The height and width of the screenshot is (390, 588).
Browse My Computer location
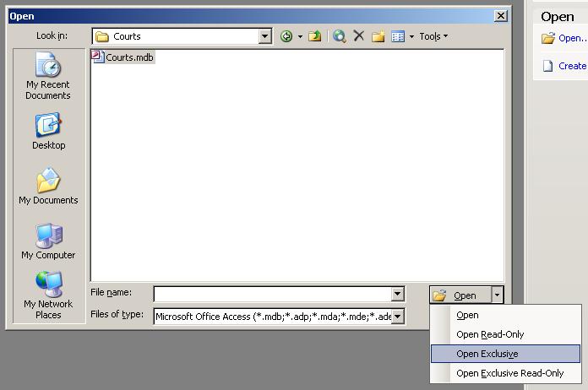(48, 241)
